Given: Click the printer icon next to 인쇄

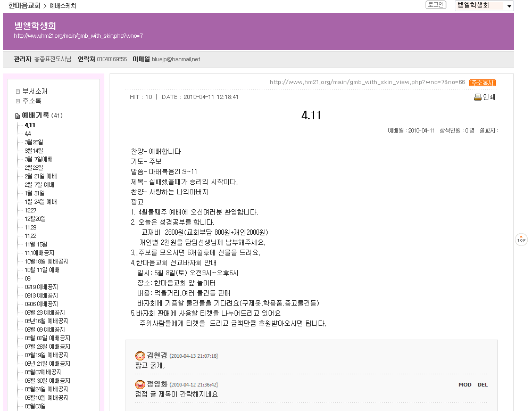Looking at the screenshot, I should (477, 97).
